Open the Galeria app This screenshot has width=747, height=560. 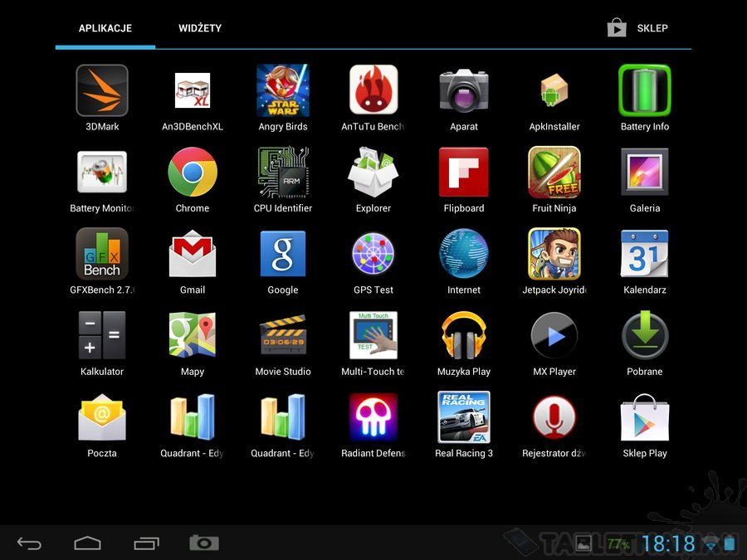coord(645,172)
